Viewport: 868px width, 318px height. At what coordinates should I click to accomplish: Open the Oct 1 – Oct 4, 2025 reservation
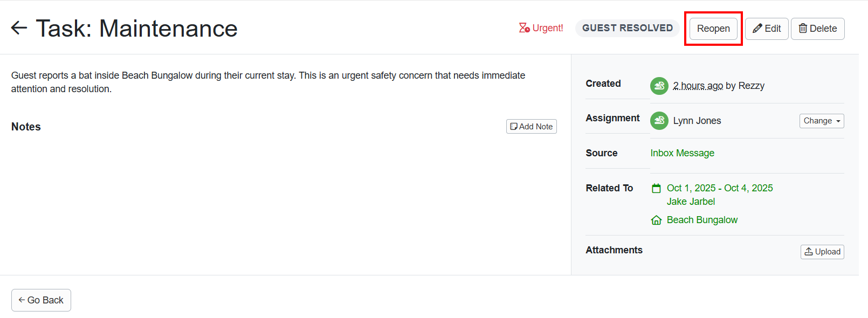pyautogui.click(x=719, y=188)
